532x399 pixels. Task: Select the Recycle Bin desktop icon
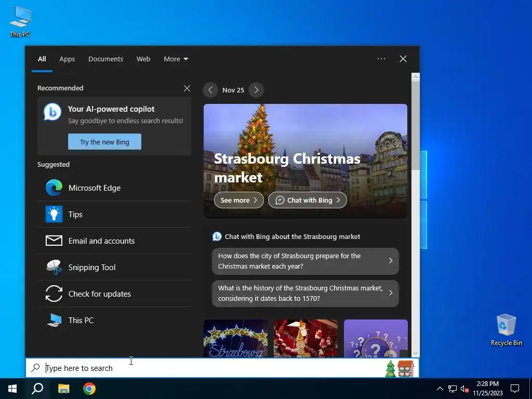click(506, 329)
